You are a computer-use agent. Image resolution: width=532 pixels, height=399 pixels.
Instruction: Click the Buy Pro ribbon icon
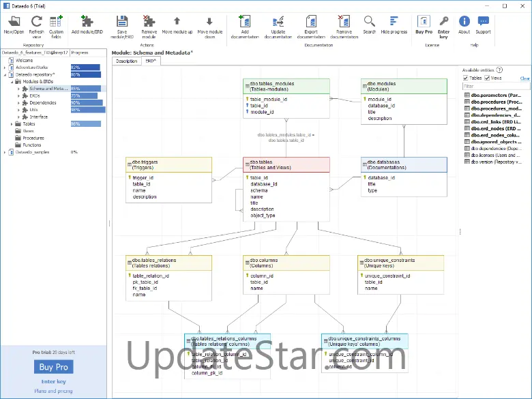424,25
